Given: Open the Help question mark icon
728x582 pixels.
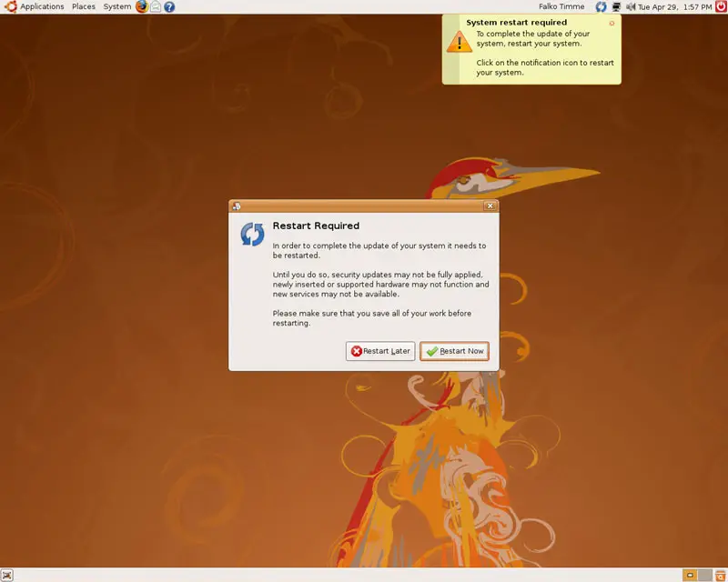Looking at the screenshot, I should [169, 7].
